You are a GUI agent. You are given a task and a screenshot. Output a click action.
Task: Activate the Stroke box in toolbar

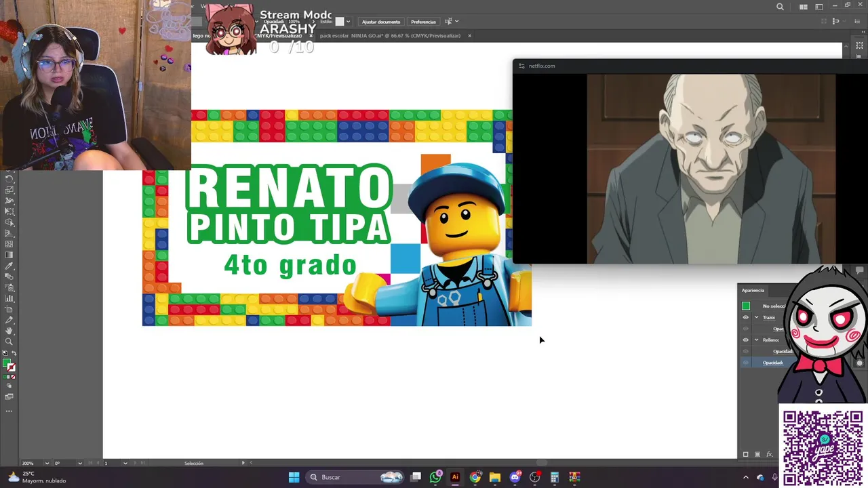(12, 367)
